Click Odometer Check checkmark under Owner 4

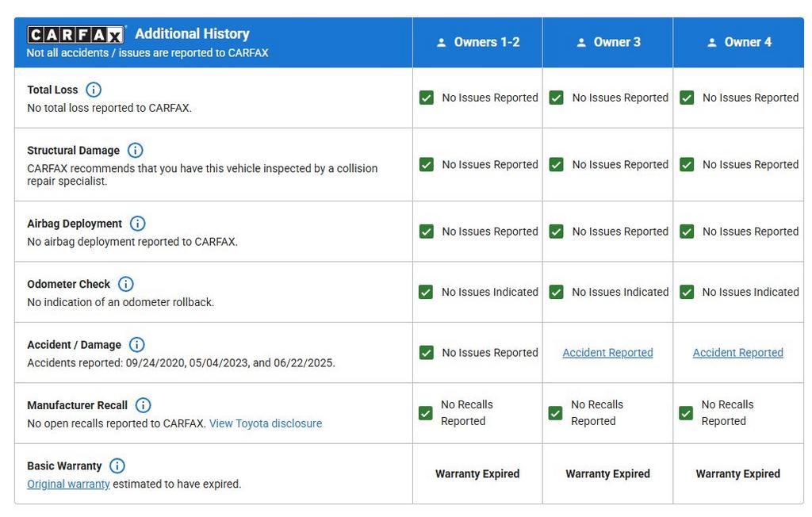pos(687,292)
